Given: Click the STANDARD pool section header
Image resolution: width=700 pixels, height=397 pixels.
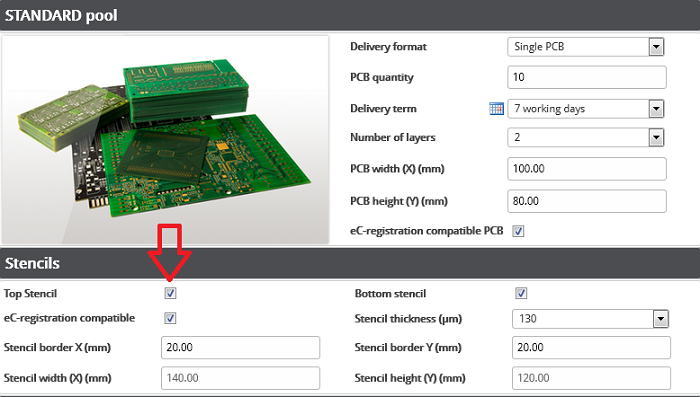Looking at the screenshot, I should pos(350,15).
